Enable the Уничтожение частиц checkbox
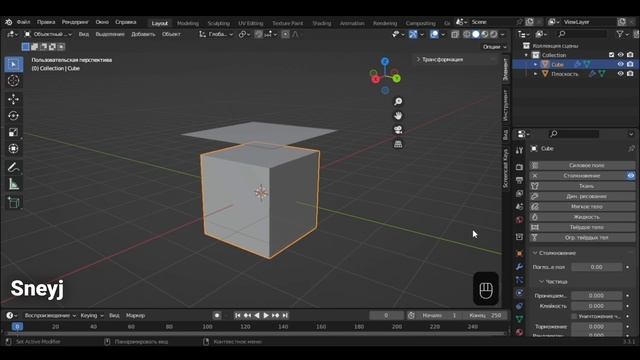The image size is (640, 360). (x=574, y=316)
